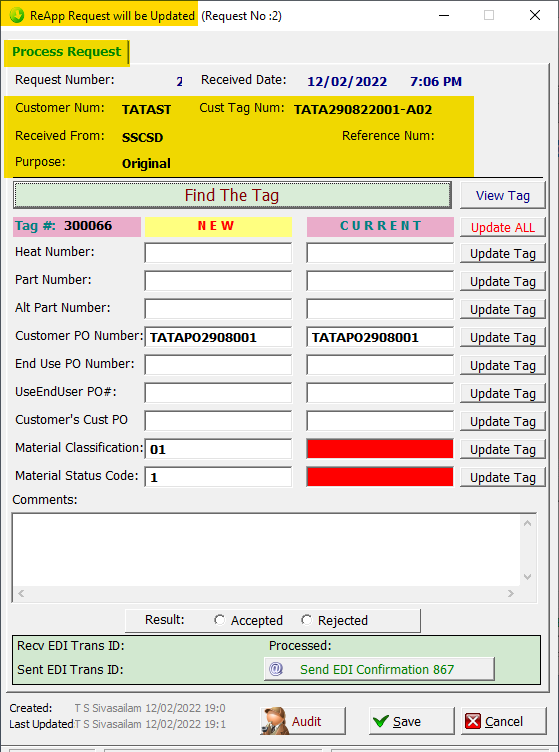Image resolution: width=559 pixels, height=752 pixels.
Task: Open View Tag
Action: pos(502,195)
